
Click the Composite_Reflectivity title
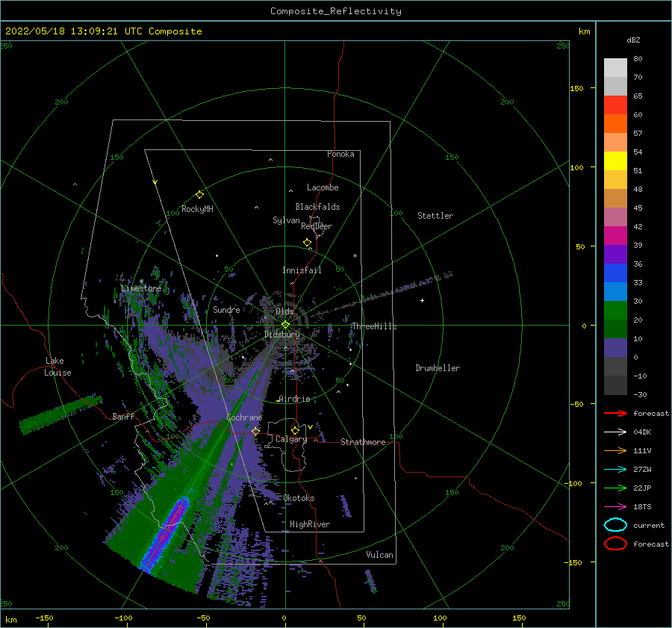pyautogui.click(x=336, y=11)
